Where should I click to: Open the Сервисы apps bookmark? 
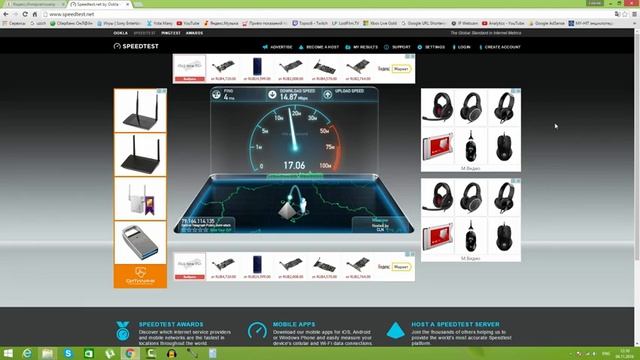point(14,23)
